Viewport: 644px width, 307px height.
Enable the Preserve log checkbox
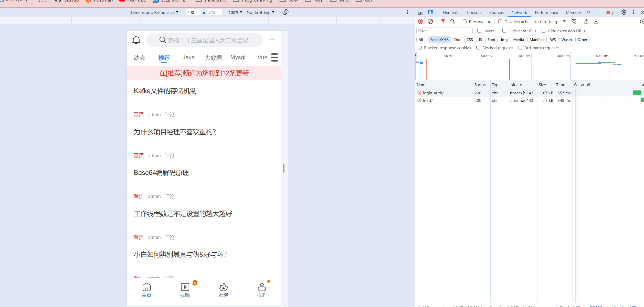464,22
